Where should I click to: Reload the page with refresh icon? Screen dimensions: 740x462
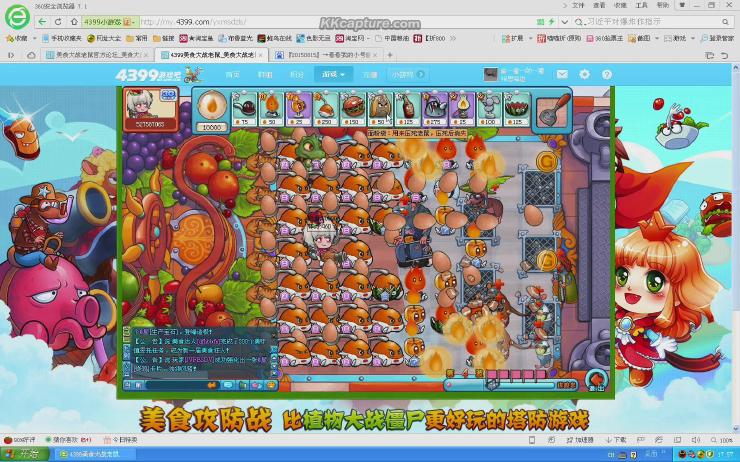tap(58, 22)
